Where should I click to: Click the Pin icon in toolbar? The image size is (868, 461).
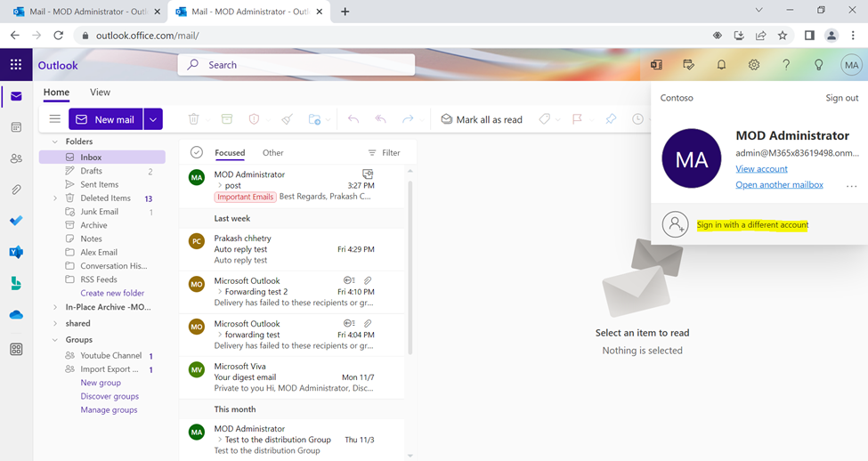click(611, 119)
